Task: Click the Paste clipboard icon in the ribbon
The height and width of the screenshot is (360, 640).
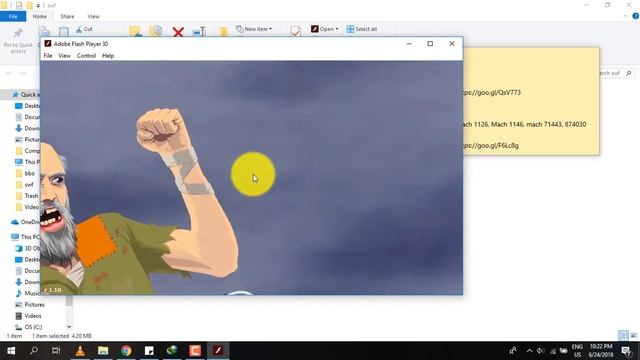Action: click(63, 32)
